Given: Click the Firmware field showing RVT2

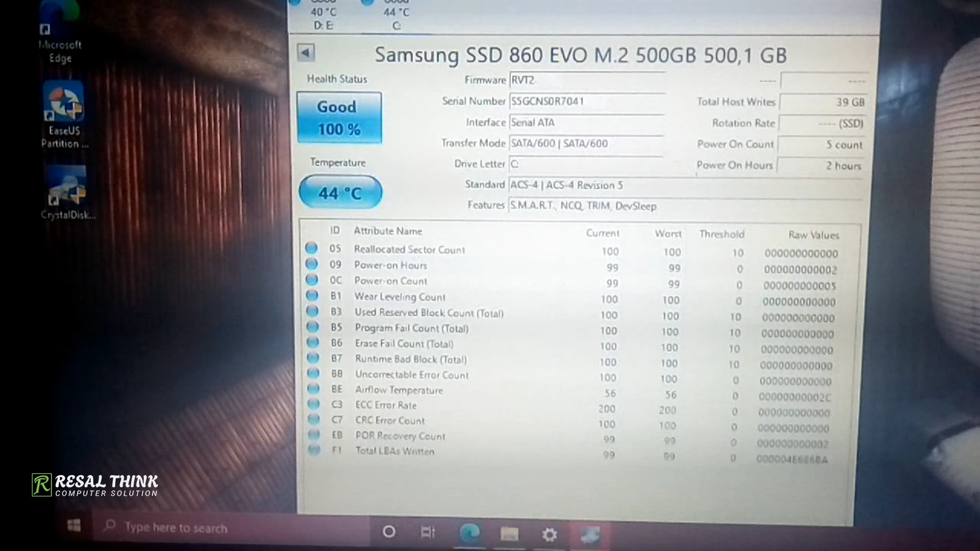Looking at the screenshot, I should coord(587,80).
